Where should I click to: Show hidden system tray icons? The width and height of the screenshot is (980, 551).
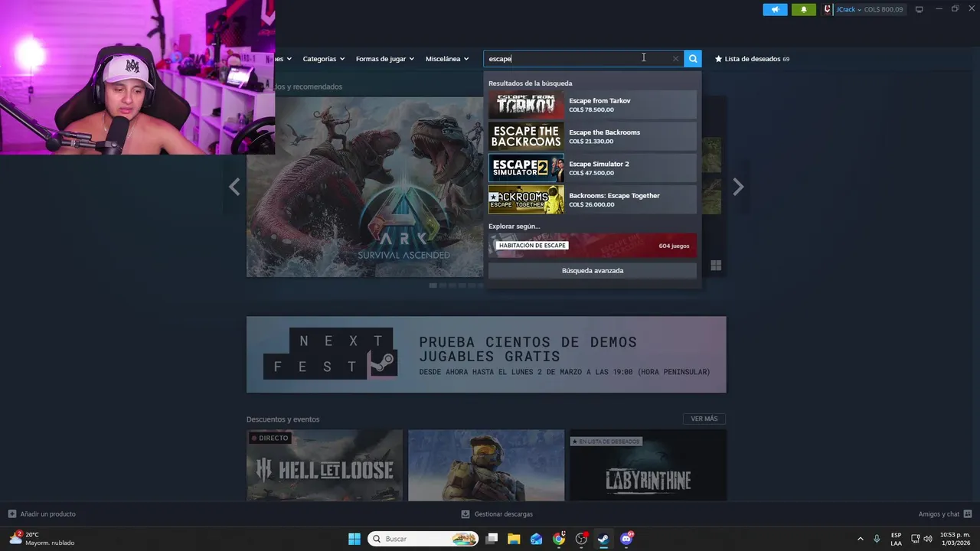coord(860,539)
